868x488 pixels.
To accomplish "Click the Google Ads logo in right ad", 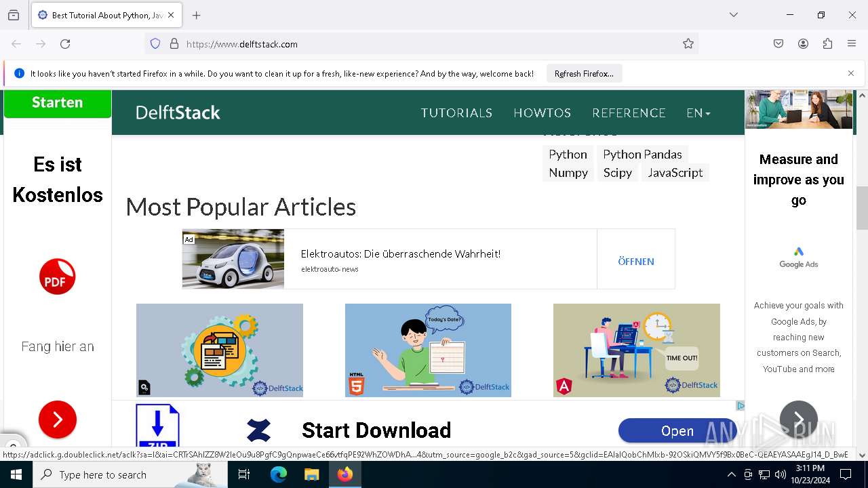I will click(798, 258).
